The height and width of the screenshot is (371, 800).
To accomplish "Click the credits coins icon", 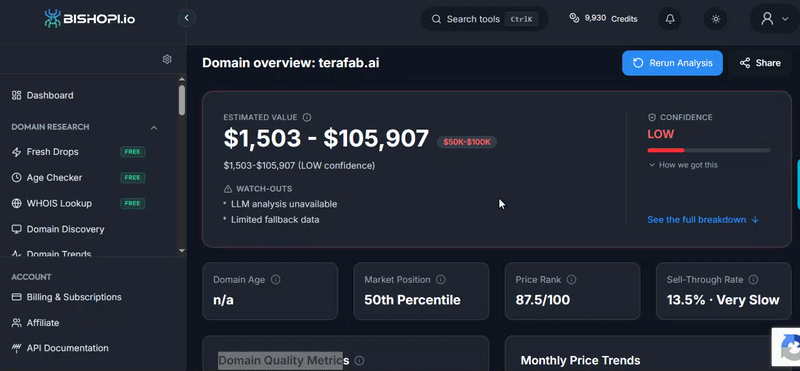I will tap(574, 18).
